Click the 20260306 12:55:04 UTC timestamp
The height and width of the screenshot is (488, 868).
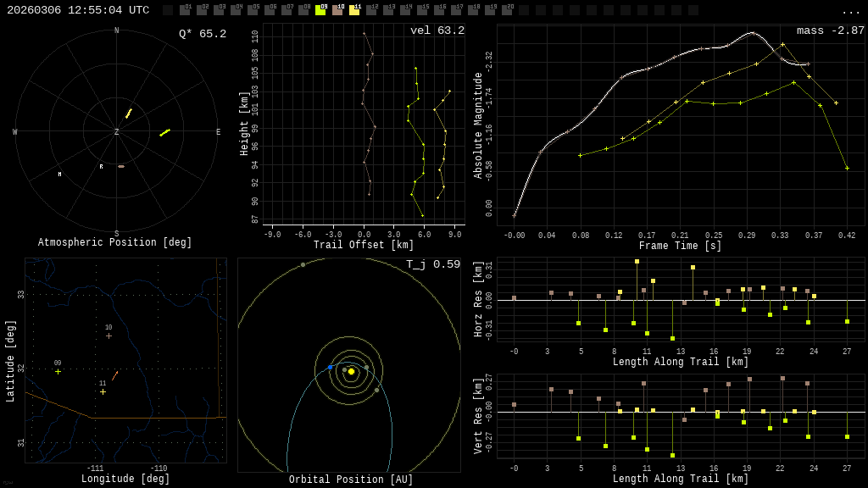[x=78, y=10]
